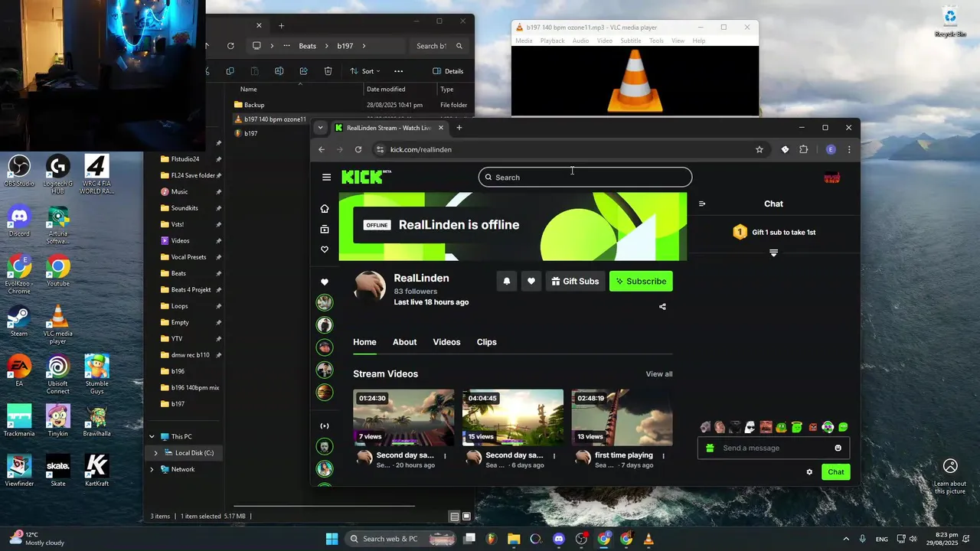Open Audio menu in VLC
The width and height of the screenshot is (980, 551).
pos(580,41)
